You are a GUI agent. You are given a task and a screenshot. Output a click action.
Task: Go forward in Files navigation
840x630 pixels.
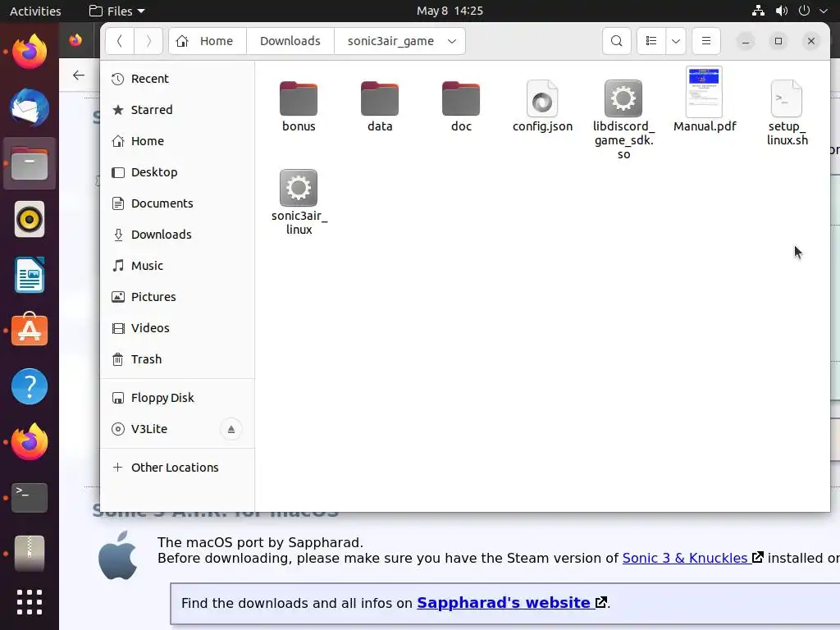[148, 41]
